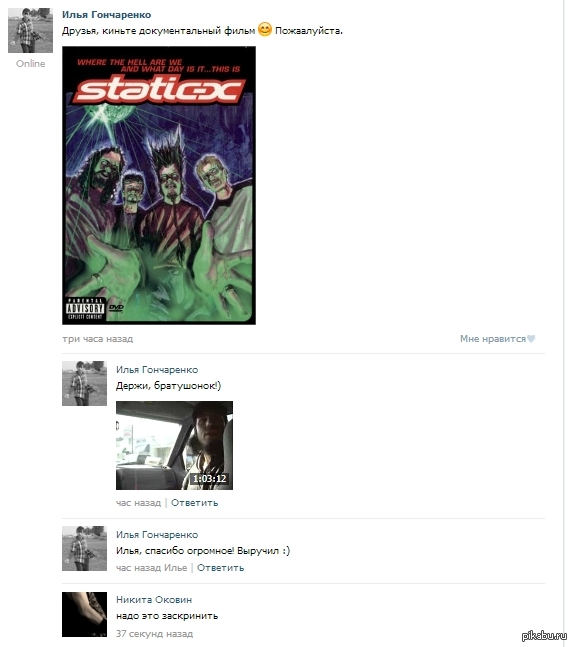The height and width of the screenshot is (647, 572).
Task: Click the Илье reply-target link
Action: click(175, 568)
